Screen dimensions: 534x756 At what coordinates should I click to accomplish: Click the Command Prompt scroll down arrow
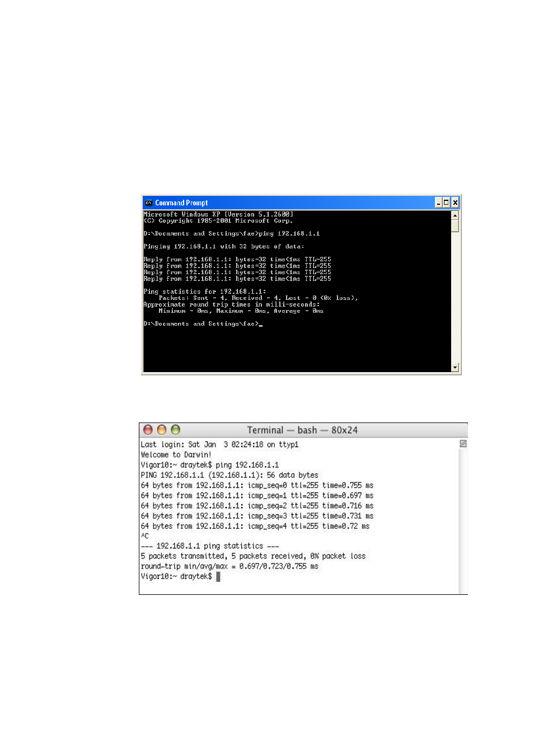[x=455, y=368]
